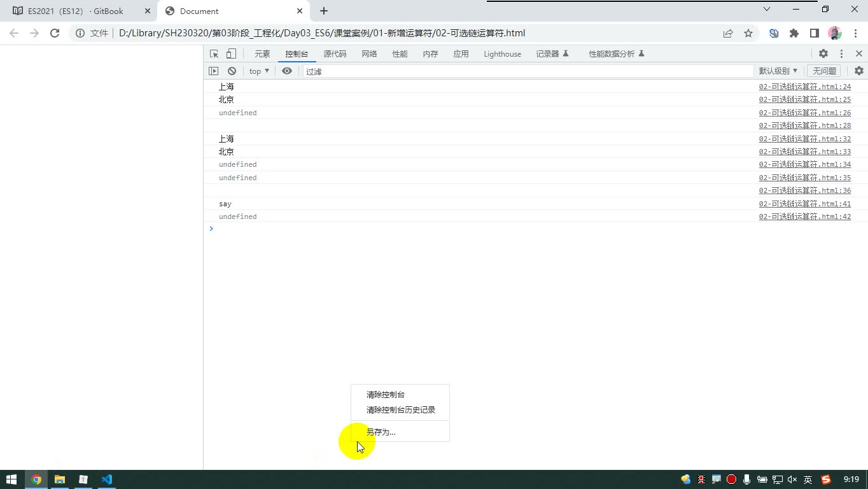Open a new browser tab
This screenshot has height=489, width=868.
pos(323,11)
